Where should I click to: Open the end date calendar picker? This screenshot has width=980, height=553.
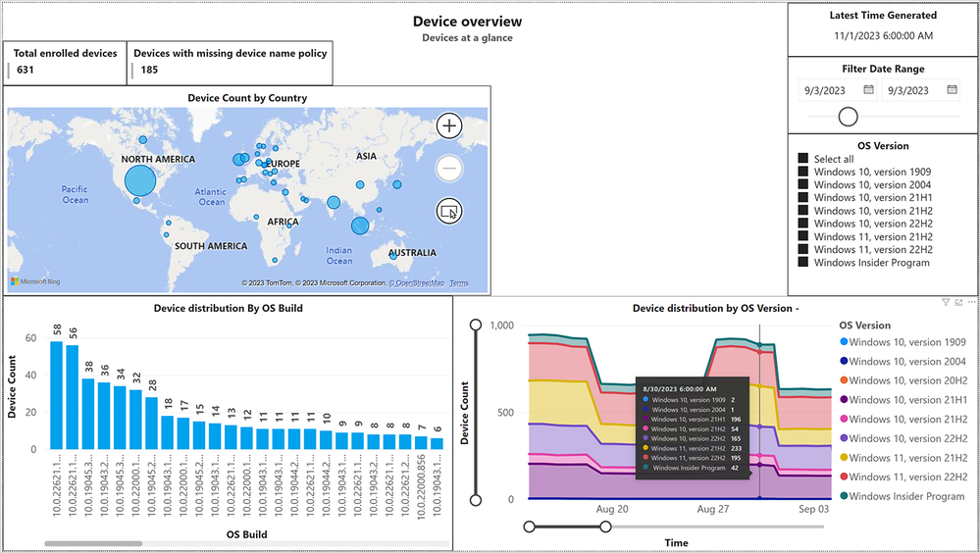pos(952,90)
